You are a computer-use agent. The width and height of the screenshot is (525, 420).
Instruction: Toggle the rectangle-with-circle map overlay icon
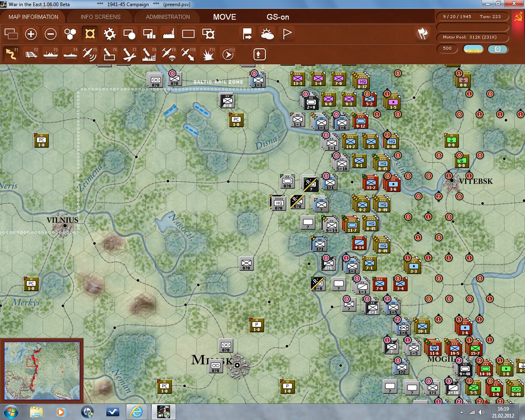(x=129, y=34)
